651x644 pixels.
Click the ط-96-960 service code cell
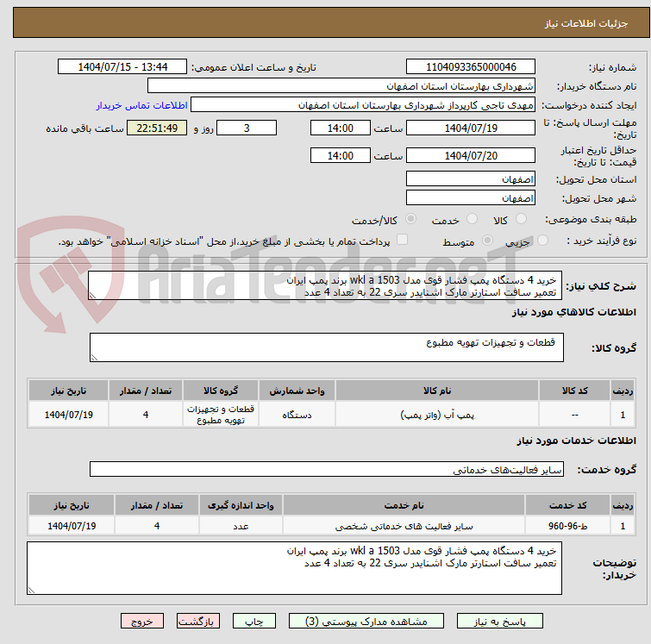tap(567, 526)
